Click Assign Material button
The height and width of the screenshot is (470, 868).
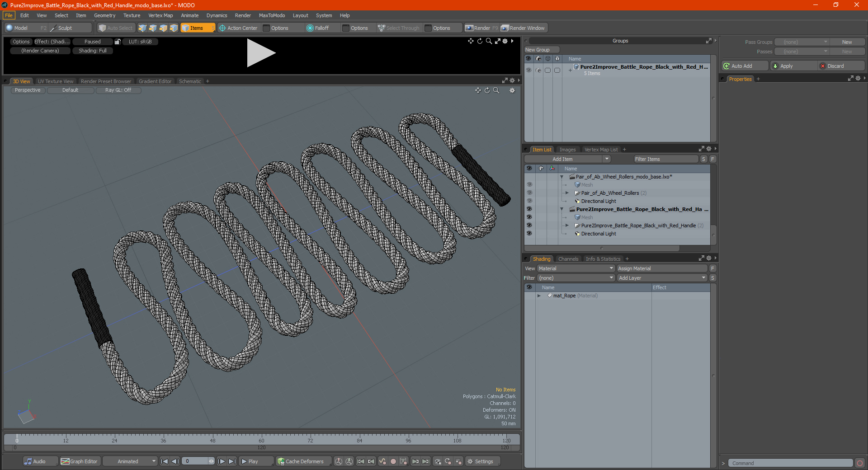662,268
